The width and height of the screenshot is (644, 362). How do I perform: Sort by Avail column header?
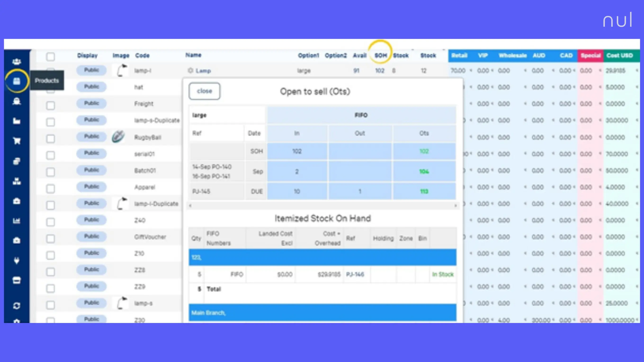[x=359, y=55]
